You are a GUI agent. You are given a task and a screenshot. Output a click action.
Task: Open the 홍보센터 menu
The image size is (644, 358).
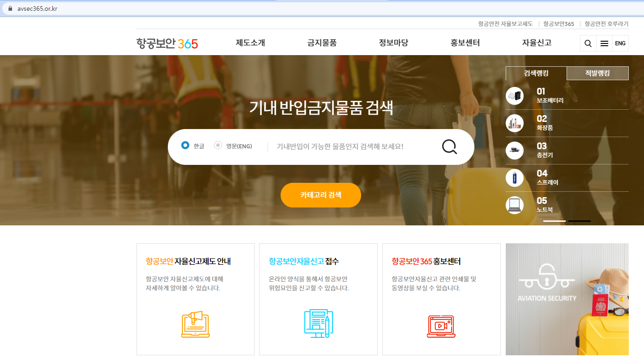point(465,43)
